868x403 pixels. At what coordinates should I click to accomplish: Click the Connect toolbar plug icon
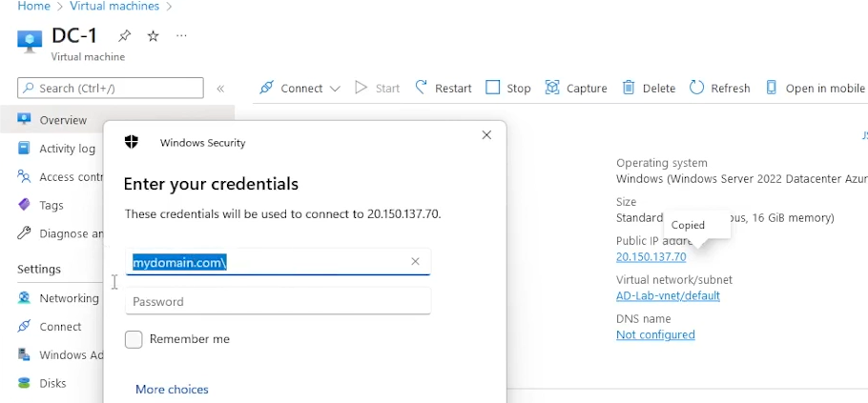coord(266,88)
